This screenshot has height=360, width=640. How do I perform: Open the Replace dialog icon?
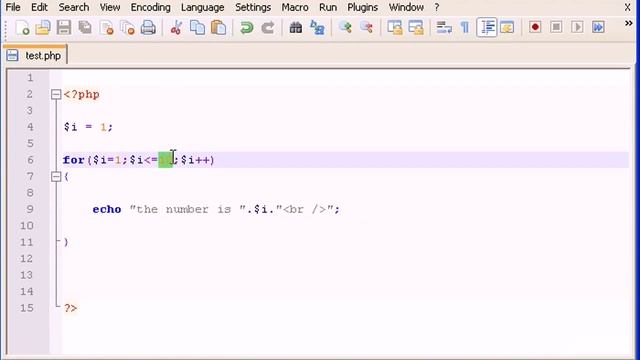coord(317,27)
